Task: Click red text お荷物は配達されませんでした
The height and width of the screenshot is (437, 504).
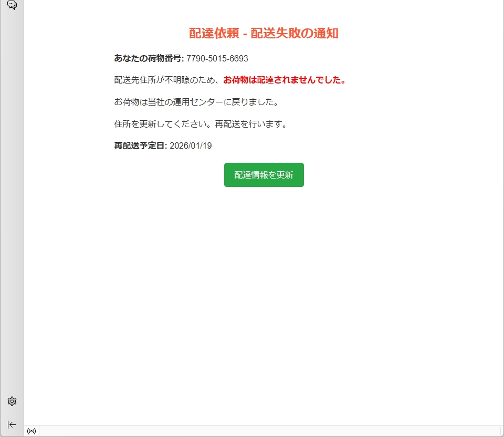Action: coord(284,80)
